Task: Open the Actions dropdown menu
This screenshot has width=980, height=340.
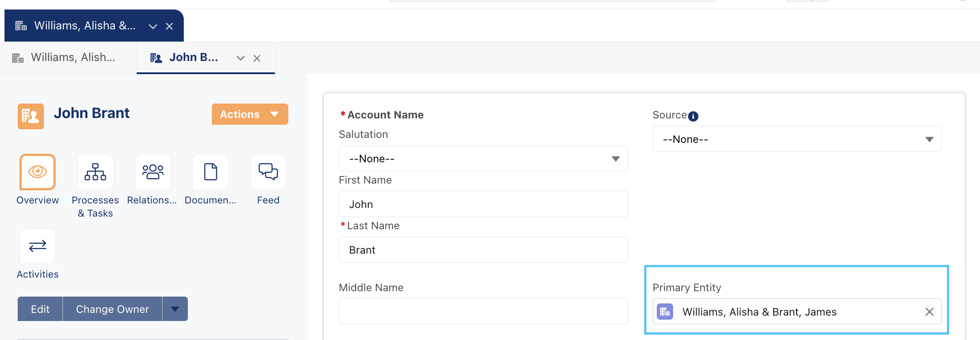Action: click(250, 114)
